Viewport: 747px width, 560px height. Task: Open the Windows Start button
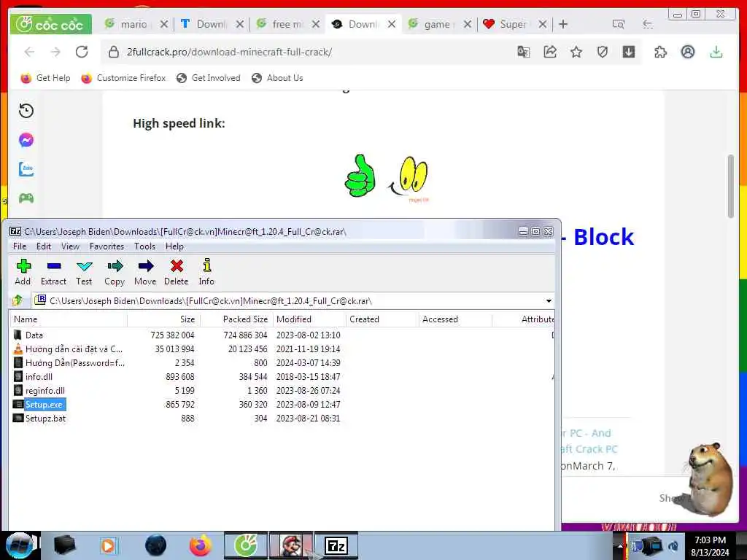pos(19,545)
